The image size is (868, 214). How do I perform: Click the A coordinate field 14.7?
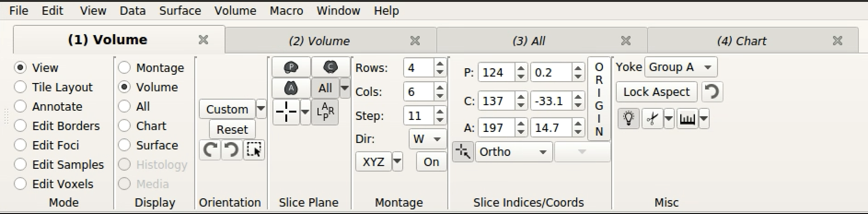tap(551, 128)
